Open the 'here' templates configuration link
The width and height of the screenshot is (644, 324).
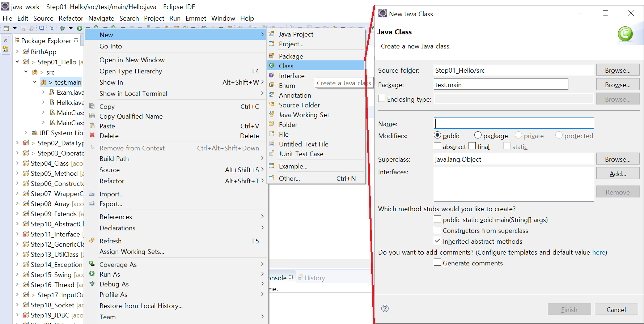(x=598, y=252)
